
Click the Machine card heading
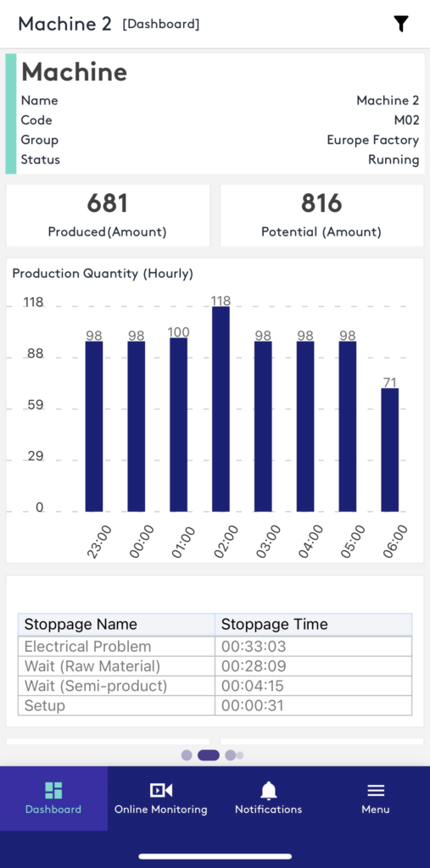pyautogui.click(x=75, y=72)
